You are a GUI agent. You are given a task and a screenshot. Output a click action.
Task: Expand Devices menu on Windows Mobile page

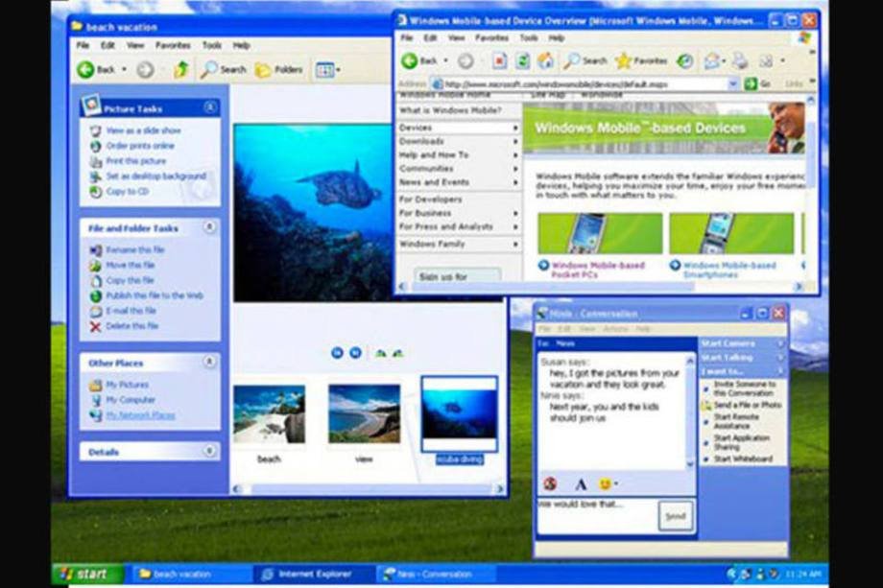(459, 128)
